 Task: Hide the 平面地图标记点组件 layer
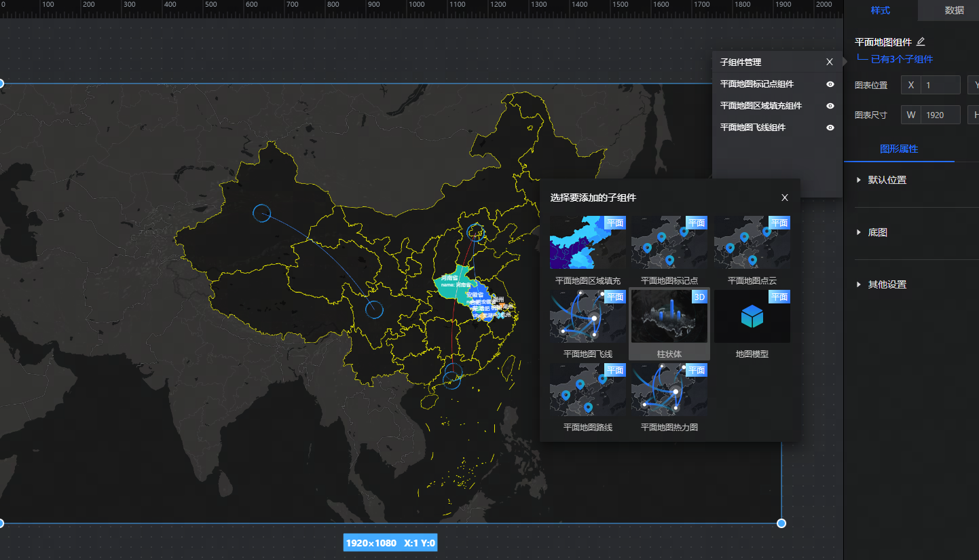(830, 84)
